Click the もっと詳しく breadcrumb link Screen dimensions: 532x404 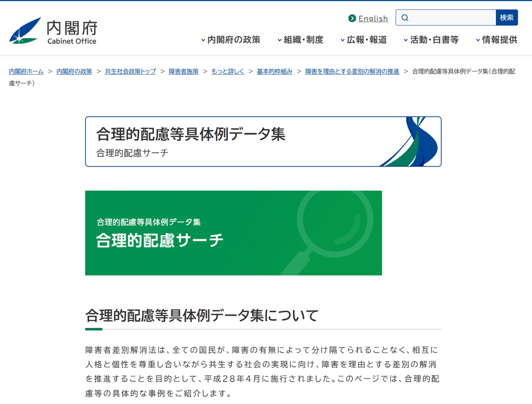227,71
